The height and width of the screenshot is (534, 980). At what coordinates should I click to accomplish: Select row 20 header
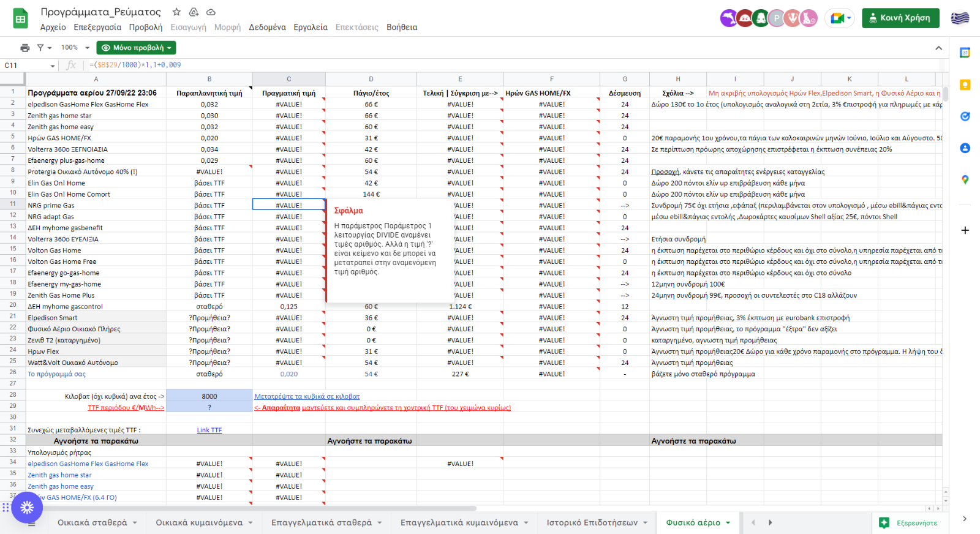[x=12, y=304]
